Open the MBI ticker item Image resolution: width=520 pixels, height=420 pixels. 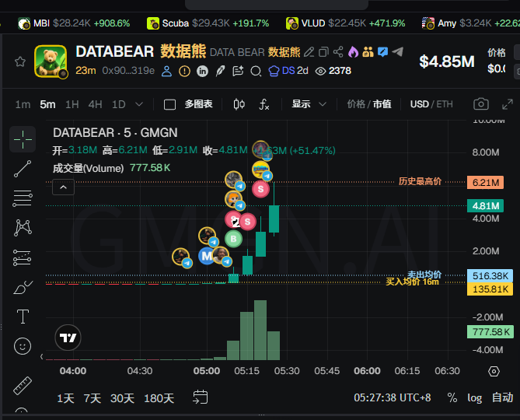[x=74, y=23]
